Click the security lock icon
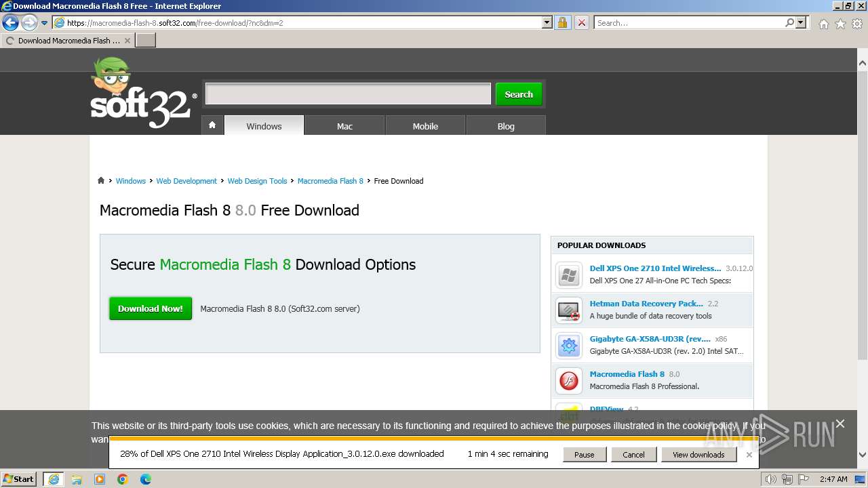The image size is (868, 488). point(562,22)
